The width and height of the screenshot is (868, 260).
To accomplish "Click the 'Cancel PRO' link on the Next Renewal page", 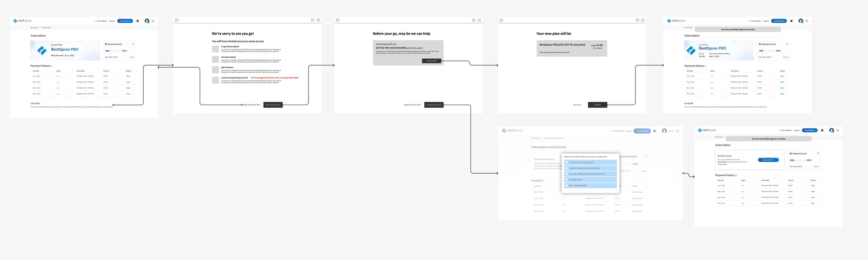I will 35,103.
